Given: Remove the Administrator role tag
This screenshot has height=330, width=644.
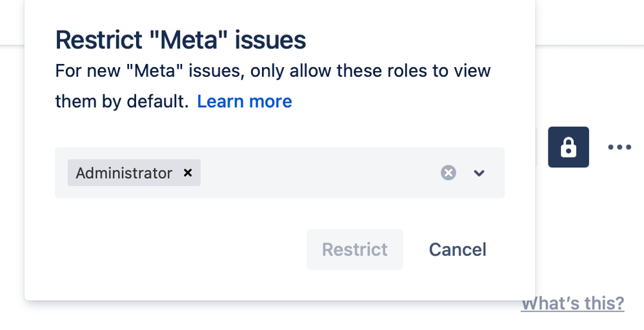Looking at the screenshot, I should click(x=188, y=173).
